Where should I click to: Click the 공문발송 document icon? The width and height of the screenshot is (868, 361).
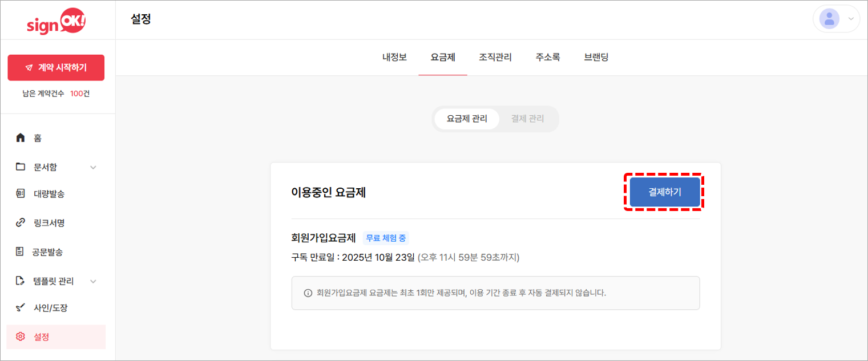[21, 252]
